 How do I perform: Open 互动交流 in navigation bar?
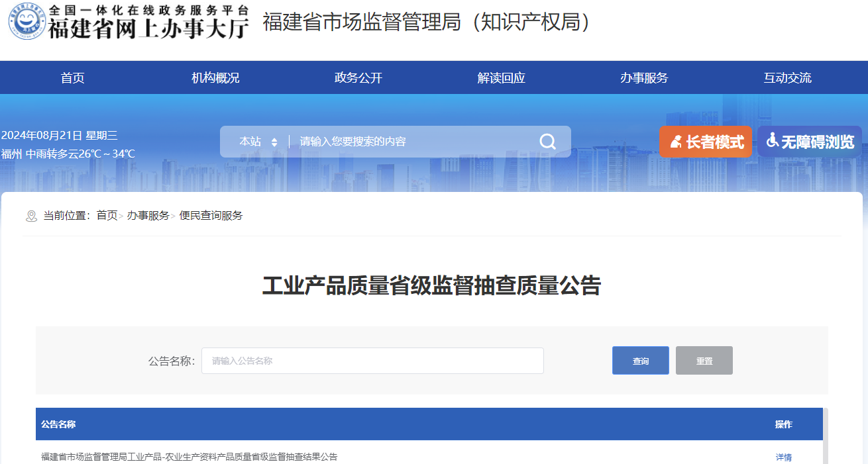[x=787, y=77]
